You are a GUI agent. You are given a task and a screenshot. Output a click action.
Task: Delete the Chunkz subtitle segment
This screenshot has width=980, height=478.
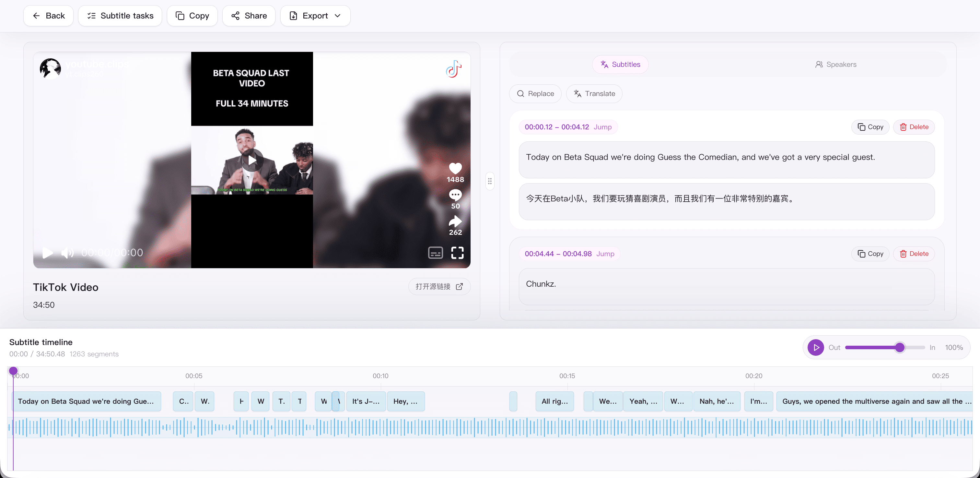click(914, 254)
